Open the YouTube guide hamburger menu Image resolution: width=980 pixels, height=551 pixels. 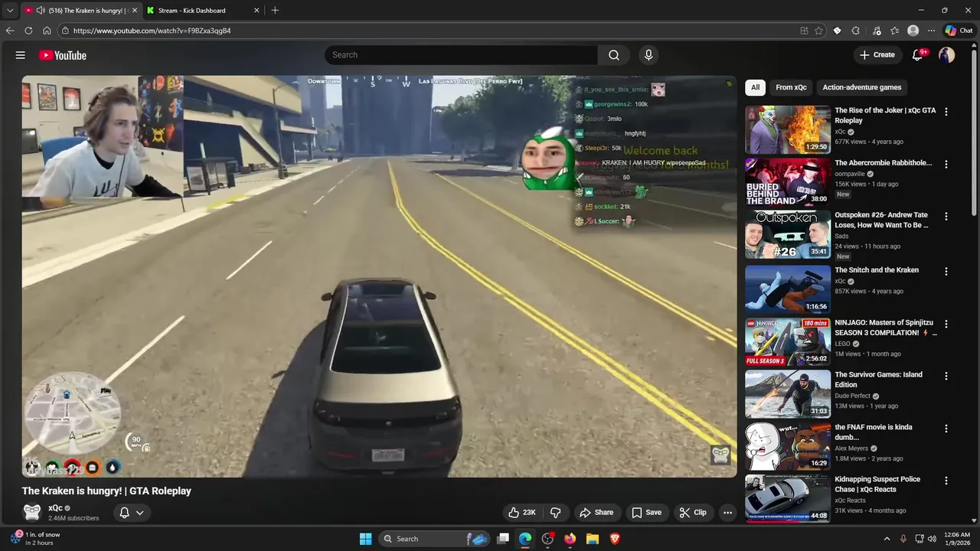(21, 55)
